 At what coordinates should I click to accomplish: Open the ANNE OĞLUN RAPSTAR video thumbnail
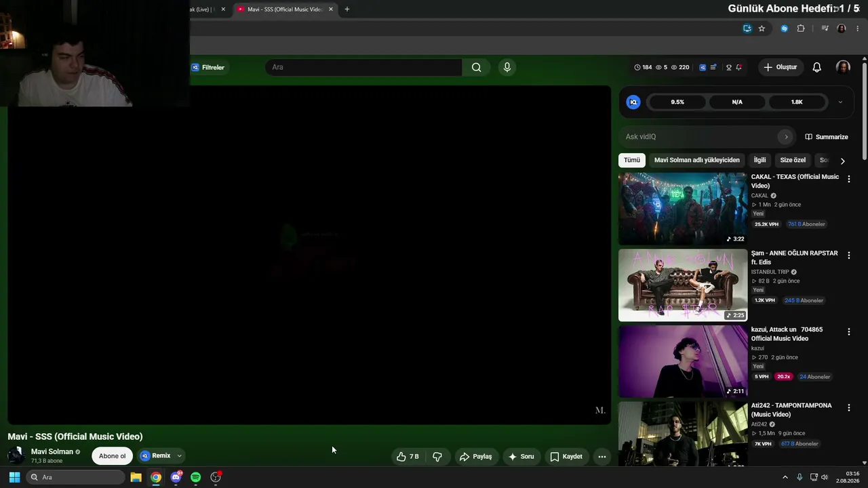[x=683, y=285]
